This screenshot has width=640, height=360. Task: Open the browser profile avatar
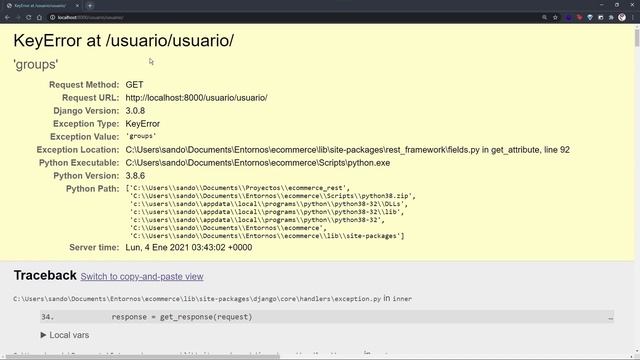[622, 17]
